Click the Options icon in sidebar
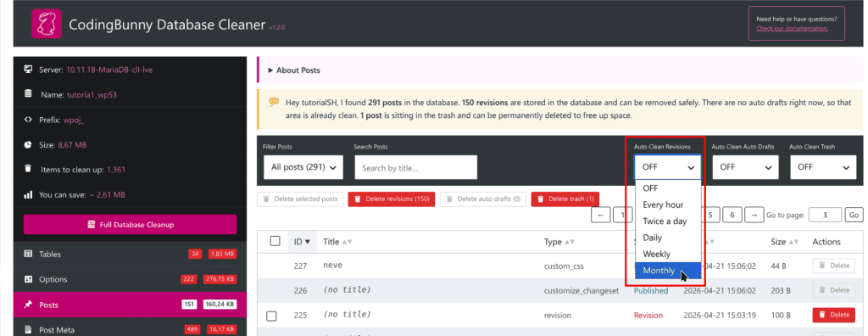 click(x=28, y=279)
